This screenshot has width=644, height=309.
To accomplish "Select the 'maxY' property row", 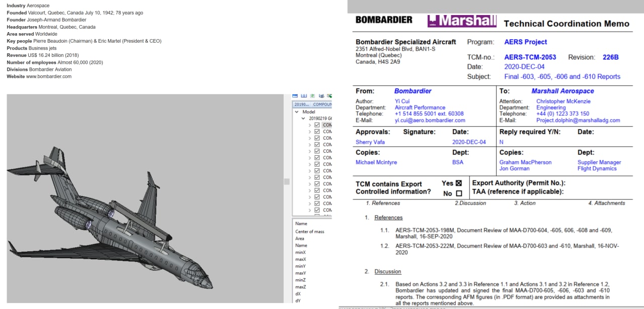I will click(301, 273).
